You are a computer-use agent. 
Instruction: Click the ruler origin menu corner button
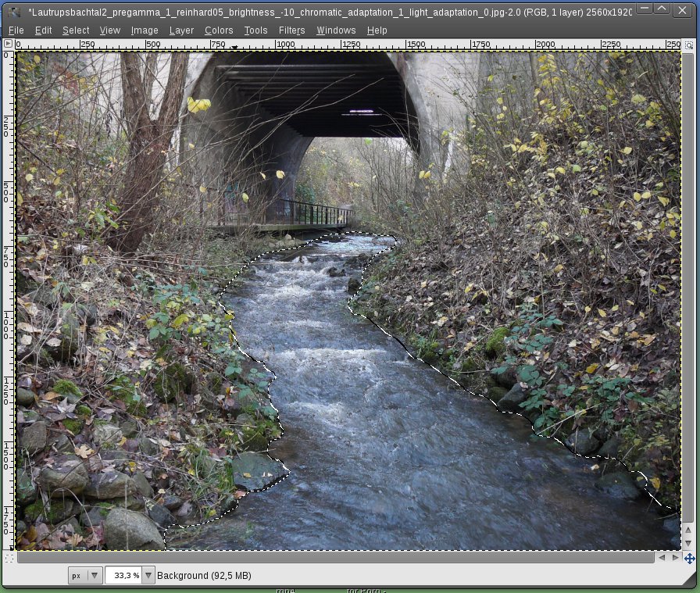9,45
